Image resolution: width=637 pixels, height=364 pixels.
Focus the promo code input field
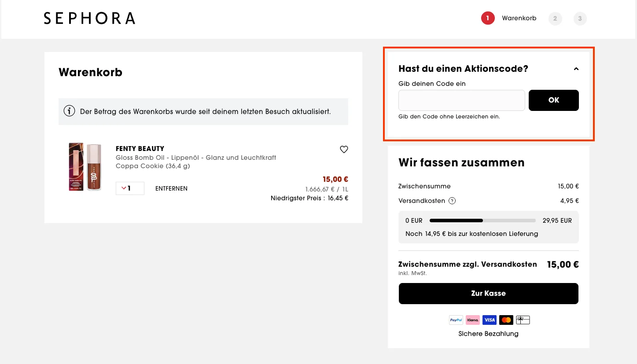pyautogui.click(x=462, y=100)
